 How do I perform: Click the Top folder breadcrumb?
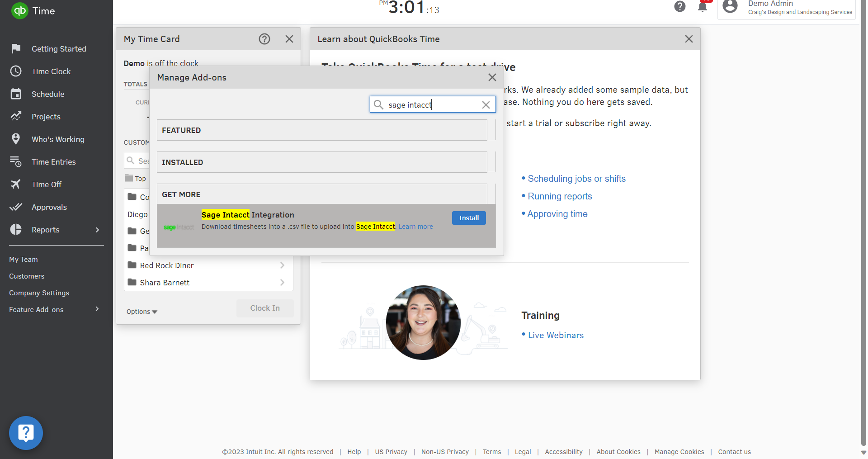tap(136, 178)
